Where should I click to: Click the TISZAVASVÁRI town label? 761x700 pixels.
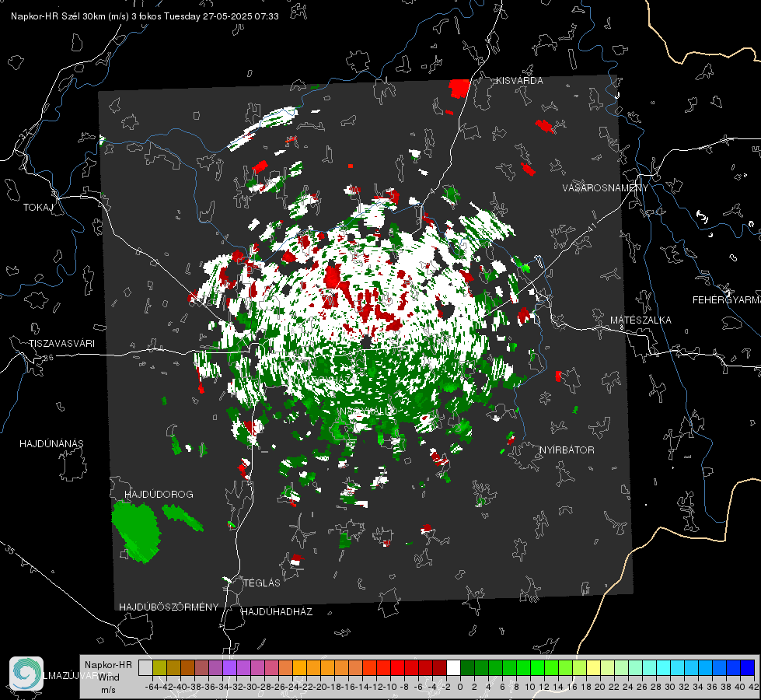62,344
